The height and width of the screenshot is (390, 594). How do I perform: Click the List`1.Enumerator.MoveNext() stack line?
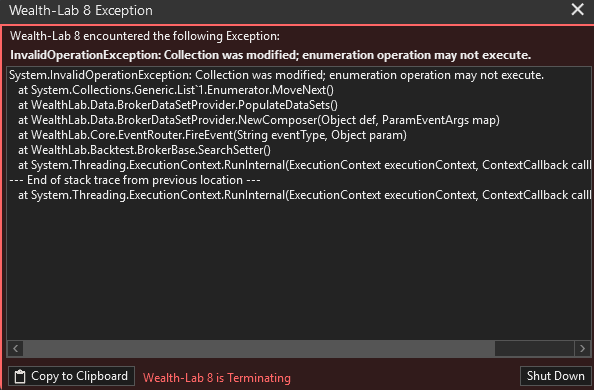point(176,90)
